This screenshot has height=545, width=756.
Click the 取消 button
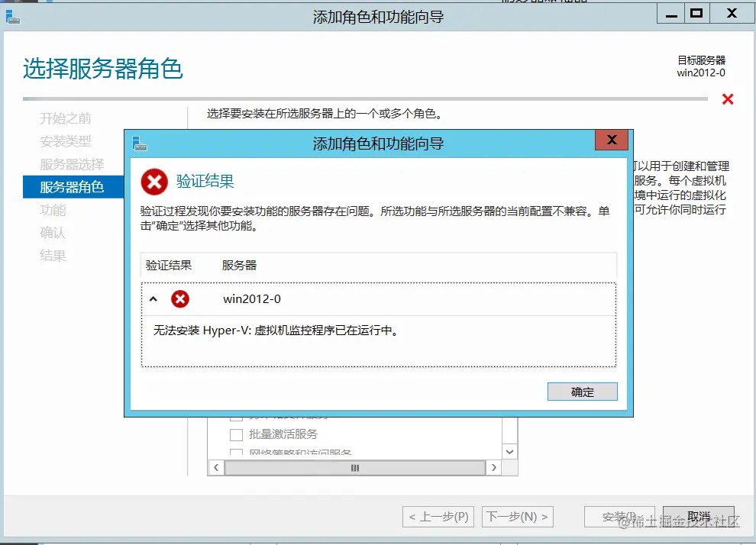point(699,517)
